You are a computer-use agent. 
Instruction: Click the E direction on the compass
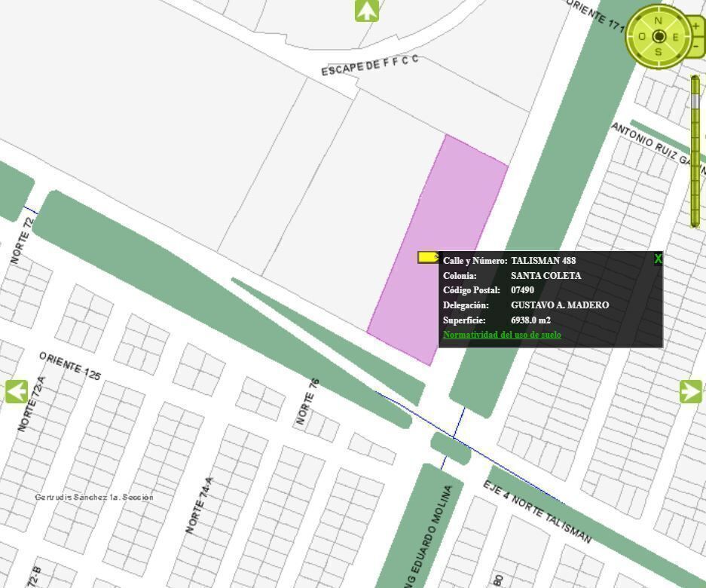(676, 37)
